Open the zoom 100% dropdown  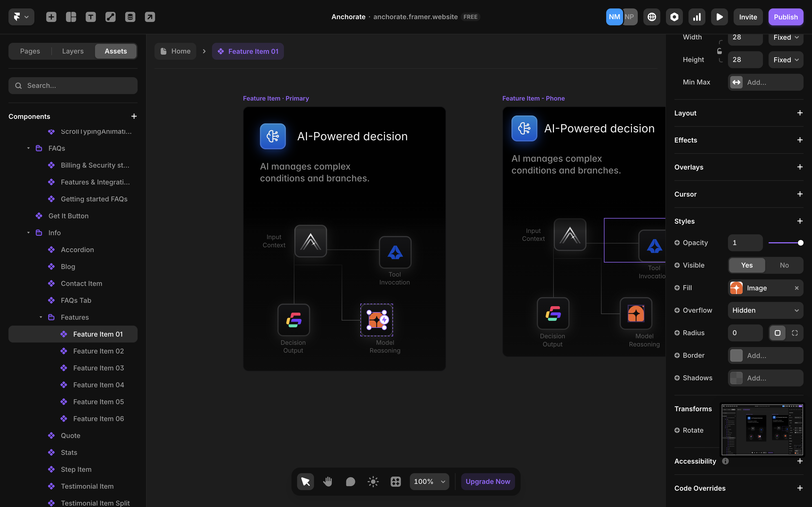429,482
